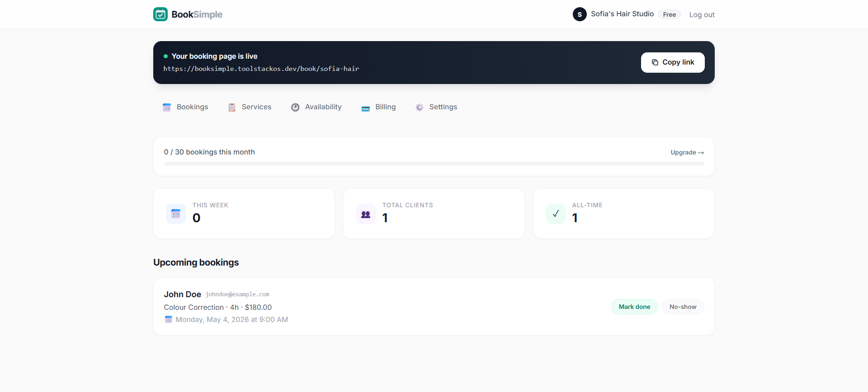This screenshot has width=868, height=392.
Task: Click the Availability clock icon
Action: pos(295,107)
